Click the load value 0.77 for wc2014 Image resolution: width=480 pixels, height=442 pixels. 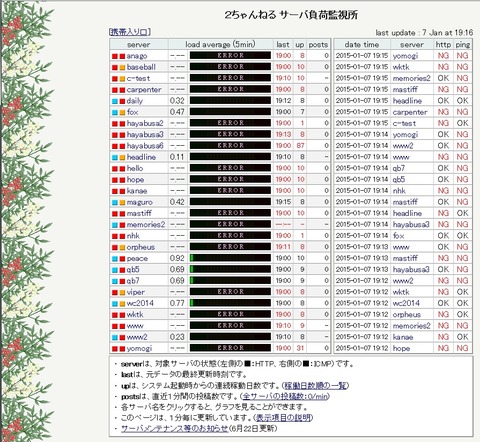pos(177,303)
